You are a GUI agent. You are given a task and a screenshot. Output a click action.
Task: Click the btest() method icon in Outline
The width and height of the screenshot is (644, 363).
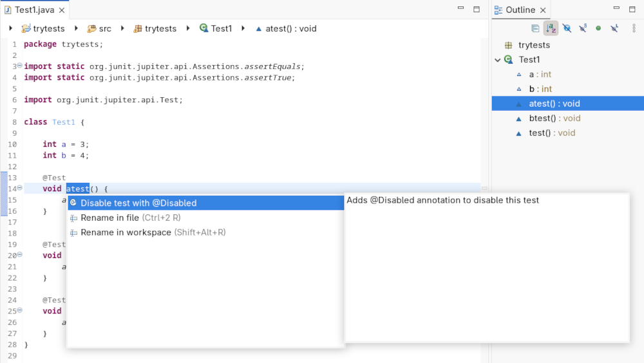[x=518, y=119]
